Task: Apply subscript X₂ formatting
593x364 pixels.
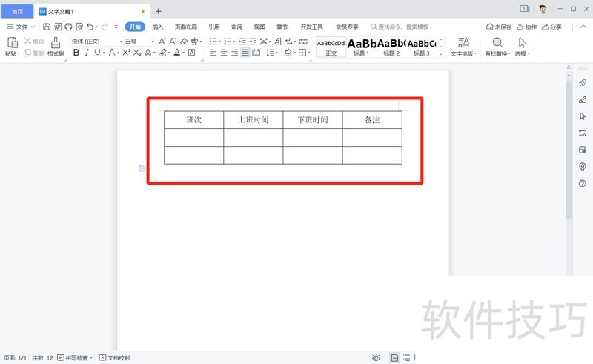Action: [137, 53]
